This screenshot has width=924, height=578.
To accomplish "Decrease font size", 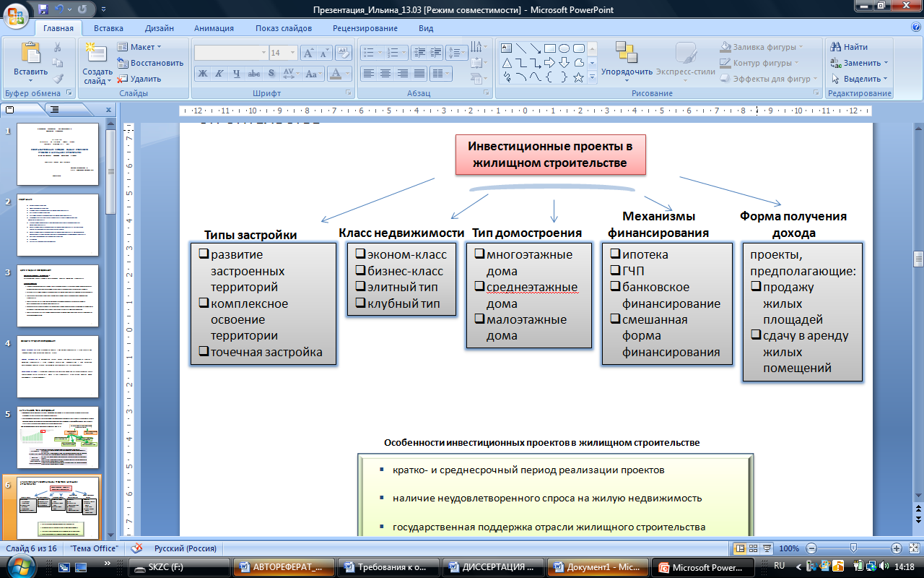I will tap(324, 53).
